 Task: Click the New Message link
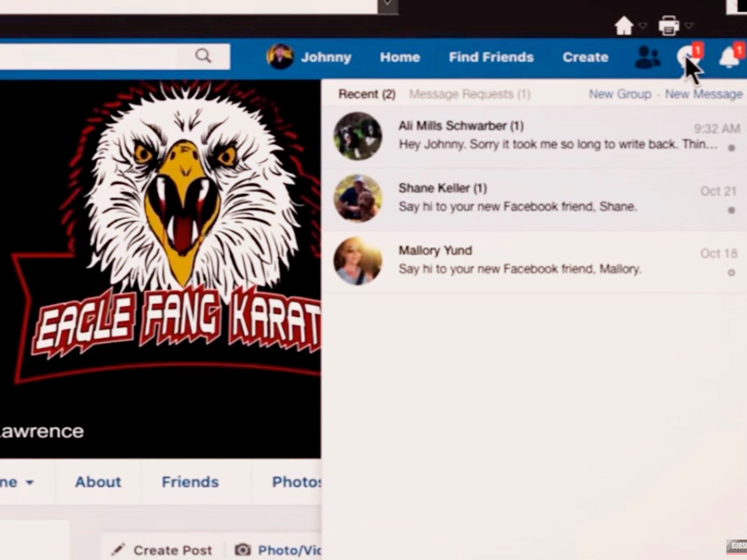pos(703,94)
